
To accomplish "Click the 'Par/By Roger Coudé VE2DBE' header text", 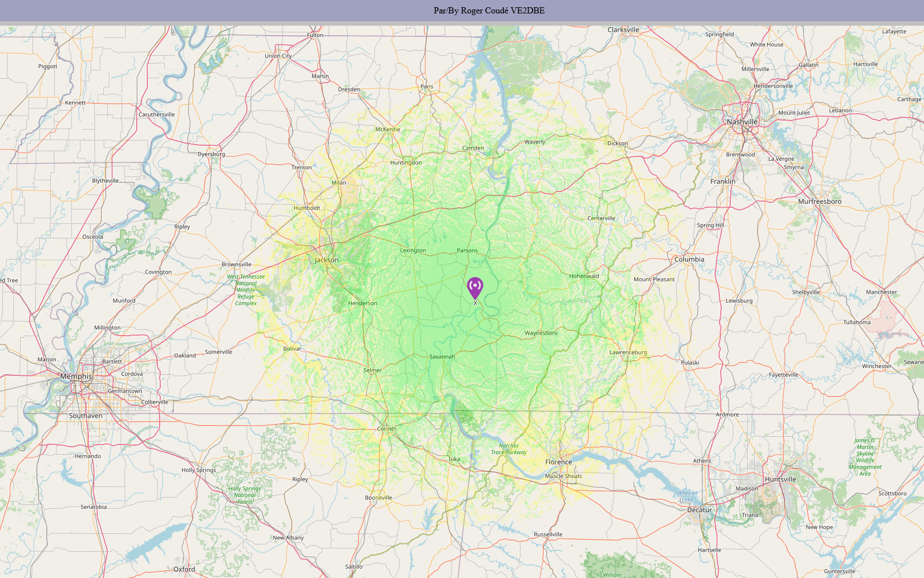I will point(489,11).
